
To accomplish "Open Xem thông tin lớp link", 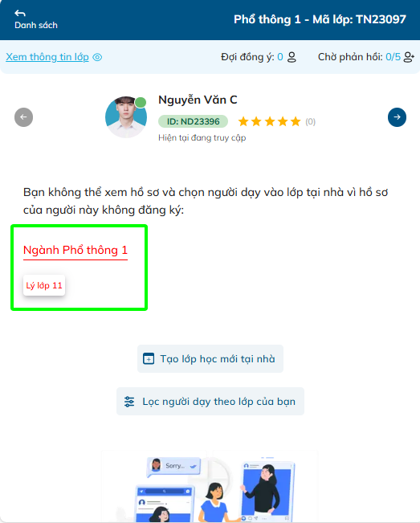I will point(47,57).
